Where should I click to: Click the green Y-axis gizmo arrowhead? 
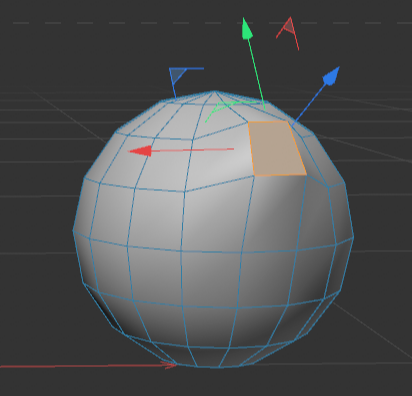pos(247,29)
